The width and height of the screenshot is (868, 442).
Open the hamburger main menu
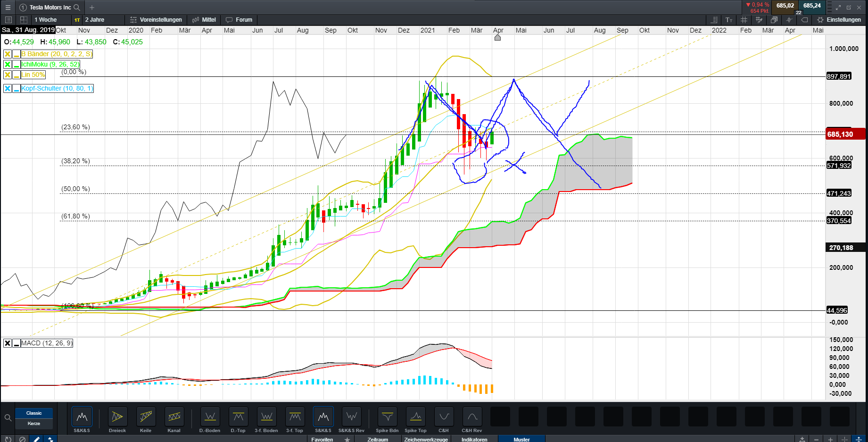pyautogui.click(x=8, y=8)
